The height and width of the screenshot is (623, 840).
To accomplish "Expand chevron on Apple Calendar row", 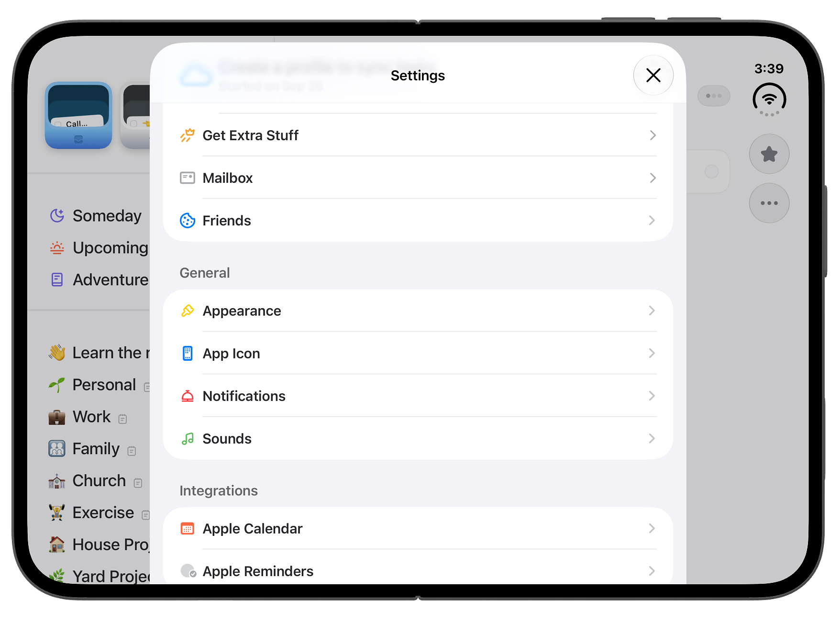I will [652, 529].
